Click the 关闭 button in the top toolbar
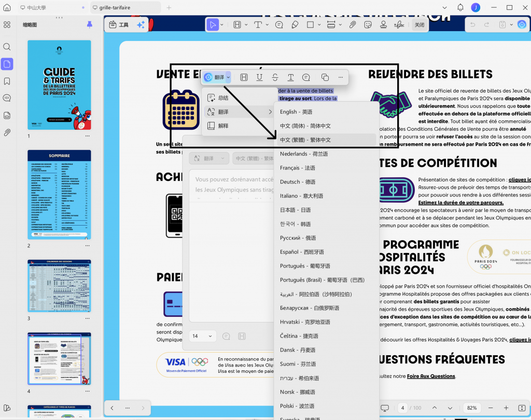 click(x=420, y=25)
